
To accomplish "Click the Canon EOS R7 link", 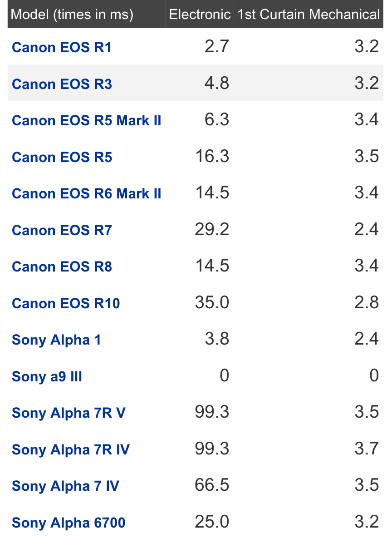I will (x=62, y=230).
